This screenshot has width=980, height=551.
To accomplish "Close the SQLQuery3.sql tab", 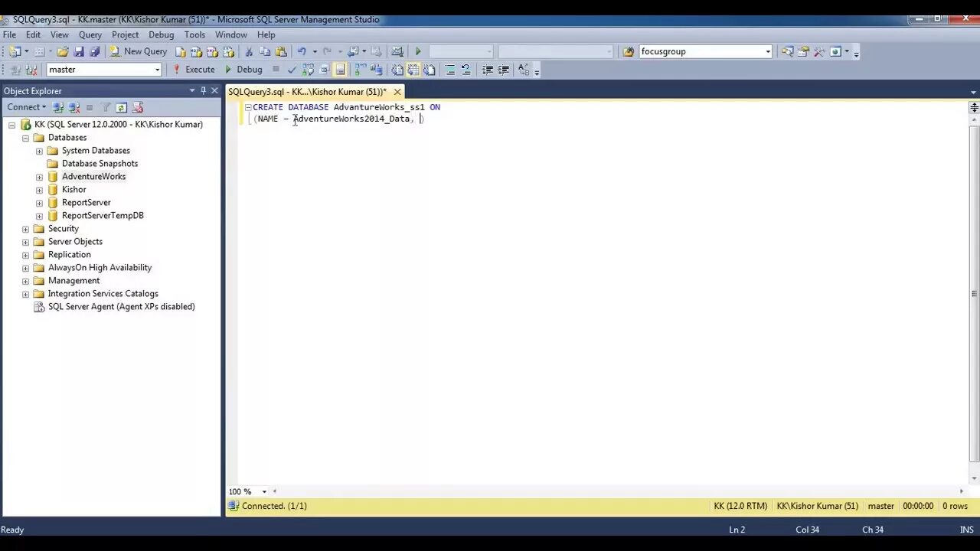I will [397, 92].
